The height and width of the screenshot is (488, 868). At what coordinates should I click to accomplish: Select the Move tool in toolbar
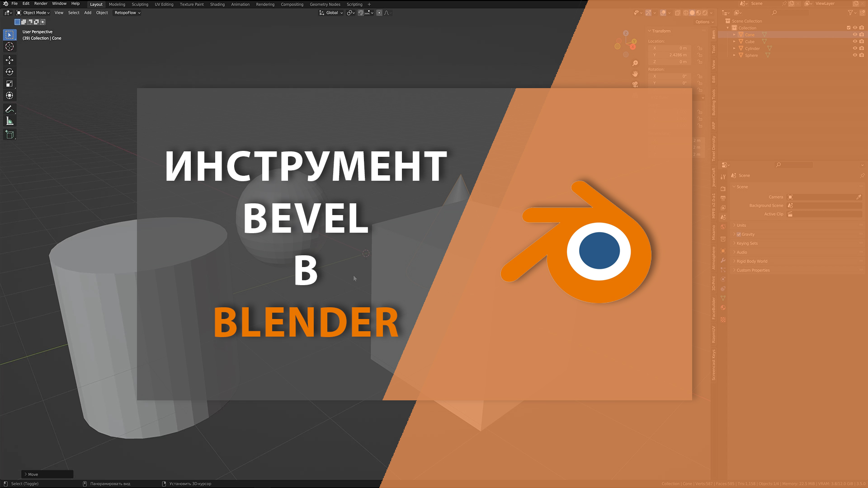coord(9,60)
